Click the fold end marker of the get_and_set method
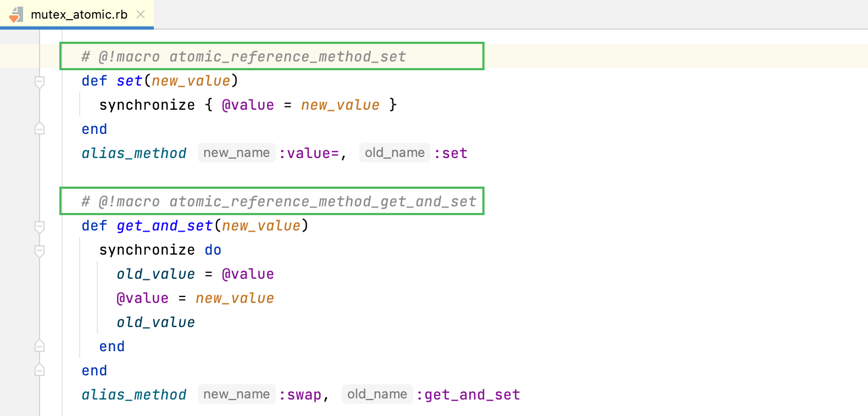This screenshot has height=416, width=868. coord(40,370)
